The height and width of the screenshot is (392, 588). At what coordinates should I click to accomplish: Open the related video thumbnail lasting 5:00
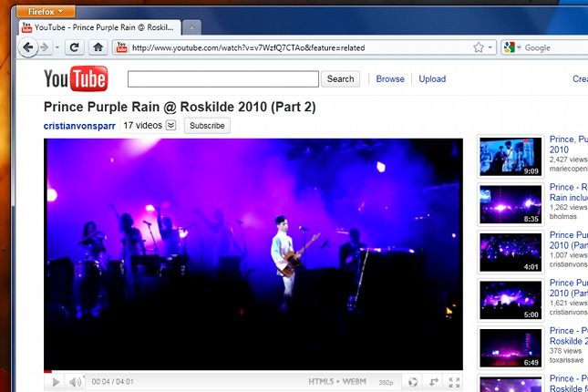coord(511,300)
